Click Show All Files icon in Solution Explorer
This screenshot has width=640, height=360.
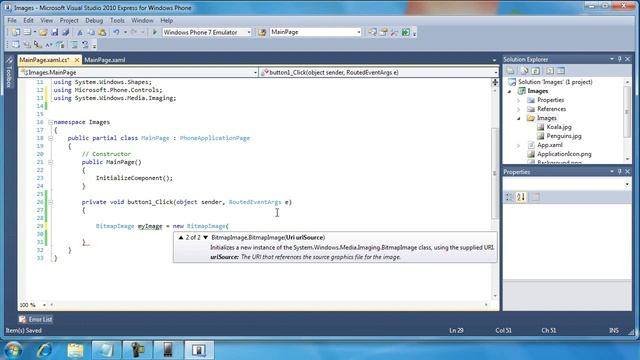524,71
